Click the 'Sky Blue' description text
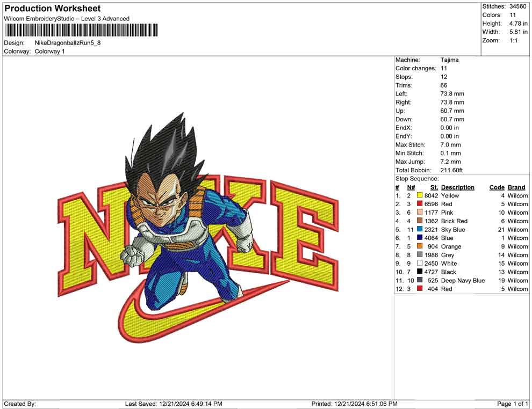Viewport: 532px width, 409px height. point(453,229)
